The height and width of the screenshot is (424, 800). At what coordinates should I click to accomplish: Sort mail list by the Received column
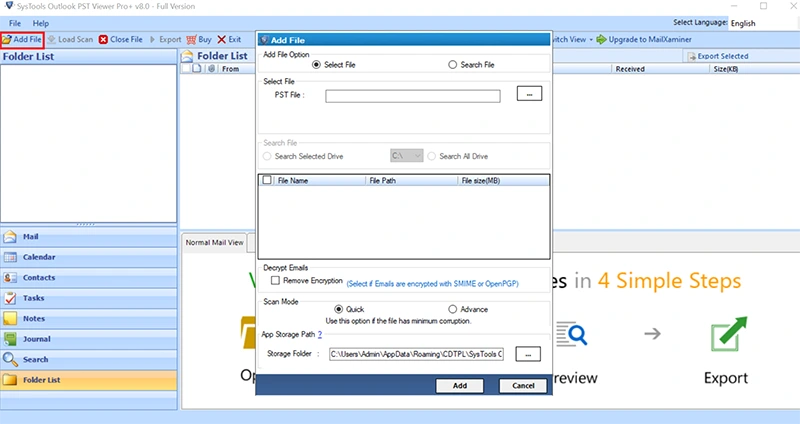coord(661,69)
